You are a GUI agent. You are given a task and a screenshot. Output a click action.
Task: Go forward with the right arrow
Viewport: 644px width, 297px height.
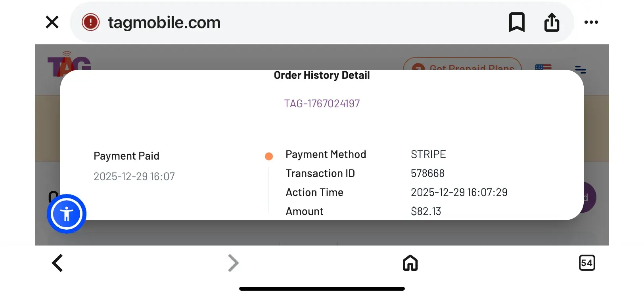pyautogui.click(x=233, y=263)
